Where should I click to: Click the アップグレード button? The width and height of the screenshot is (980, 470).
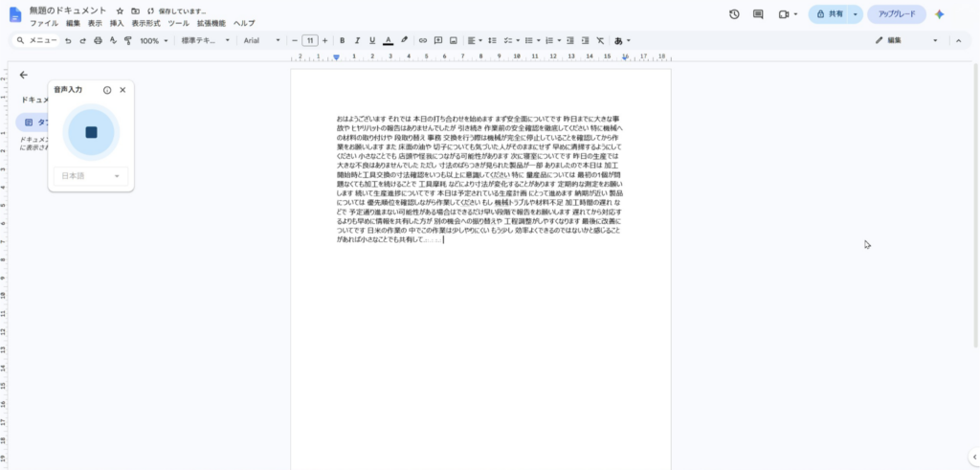[897, 14]
